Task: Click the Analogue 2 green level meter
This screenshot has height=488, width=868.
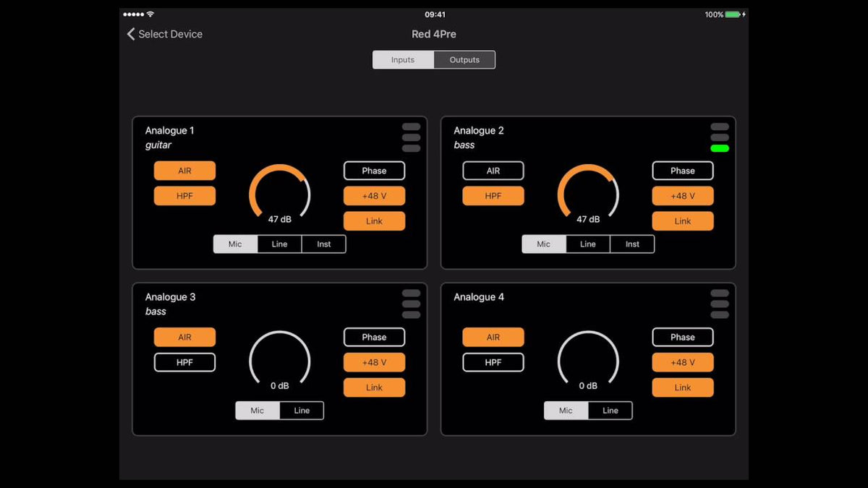Action: (720, 148)
